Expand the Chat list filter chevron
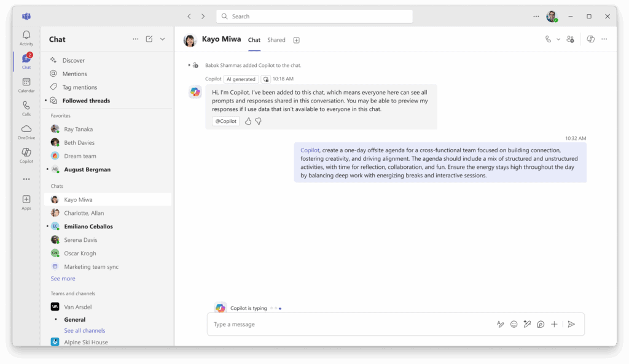 pos(162,39)
